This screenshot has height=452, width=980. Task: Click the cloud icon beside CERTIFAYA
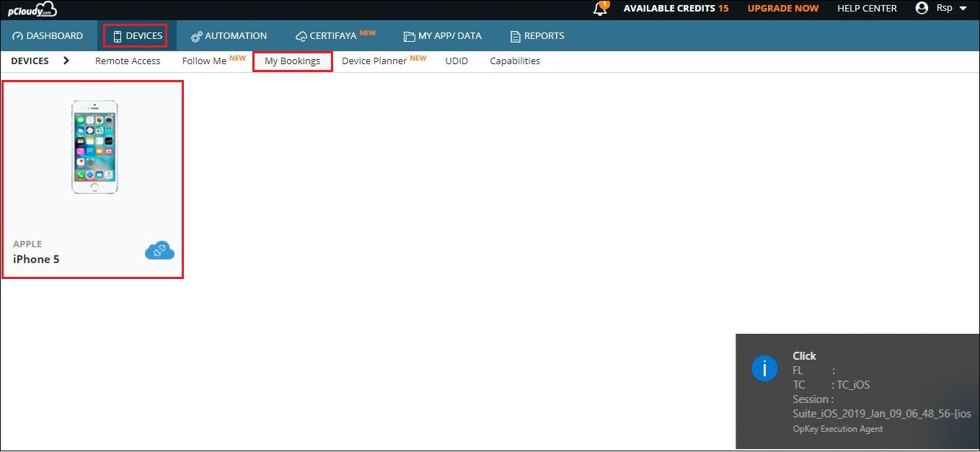pyautogui.click(x=301, y=36)
